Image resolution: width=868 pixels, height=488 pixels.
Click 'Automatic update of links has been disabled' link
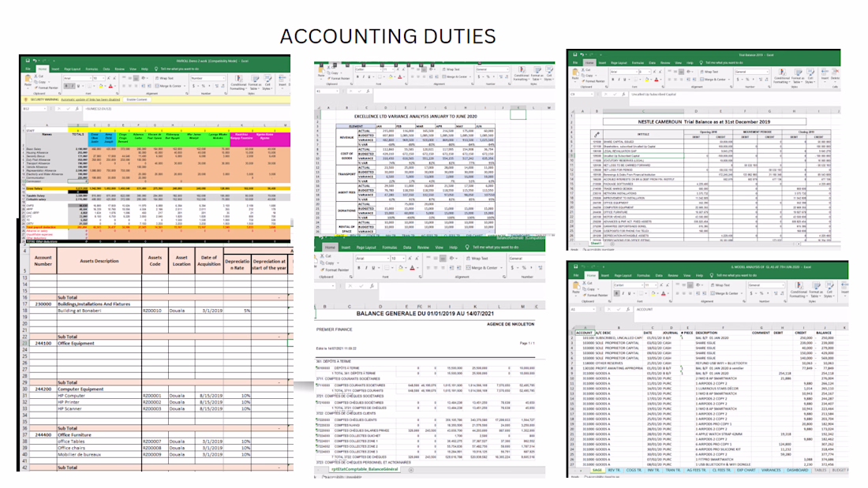point(90,99)
